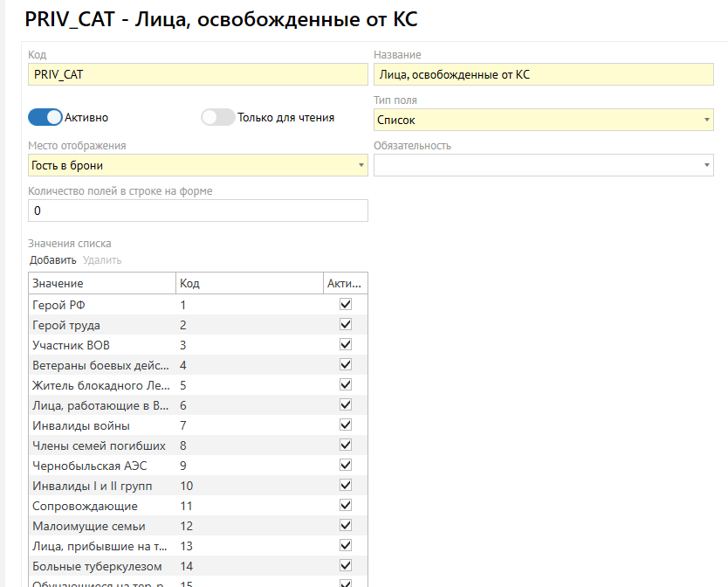Click the Сопровождающие list entry
Viewport: 728px width, 587px height.
coord(101,506)
